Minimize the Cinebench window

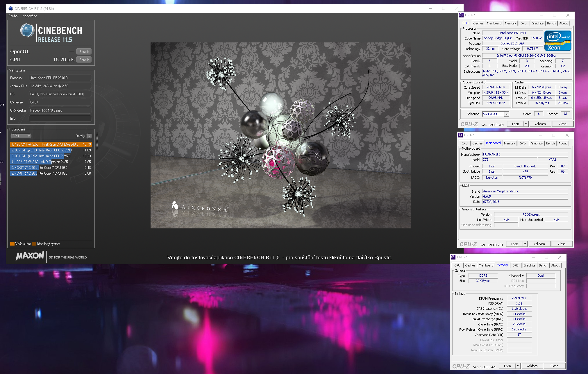[430, 8]
